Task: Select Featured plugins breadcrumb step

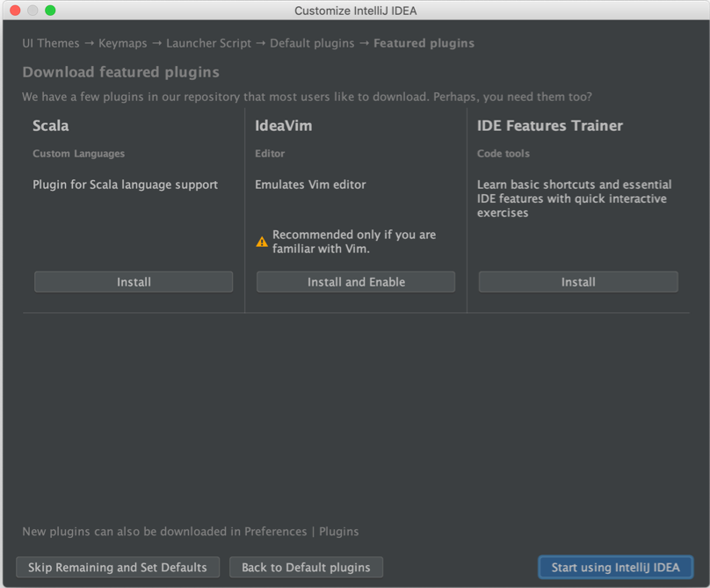Action: (x=424, y=43)
